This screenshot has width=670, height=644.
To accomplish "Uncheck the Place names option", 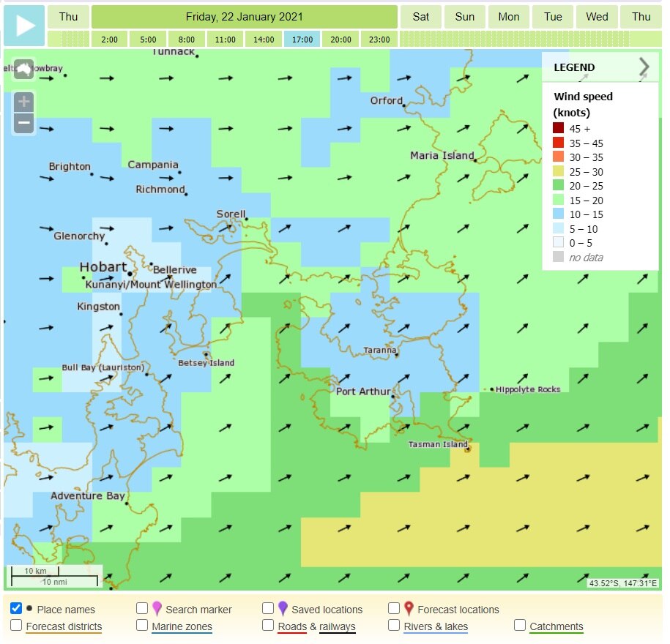I will click(17, 607).
